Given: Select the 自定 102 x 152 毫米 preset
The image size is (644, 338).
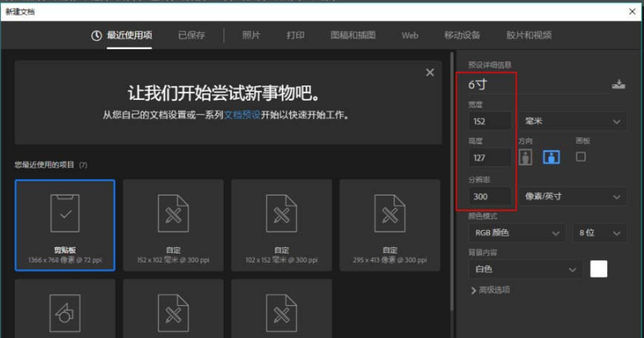Looking at the screenshot, I should pyautogui.click(x=281, y=225).
